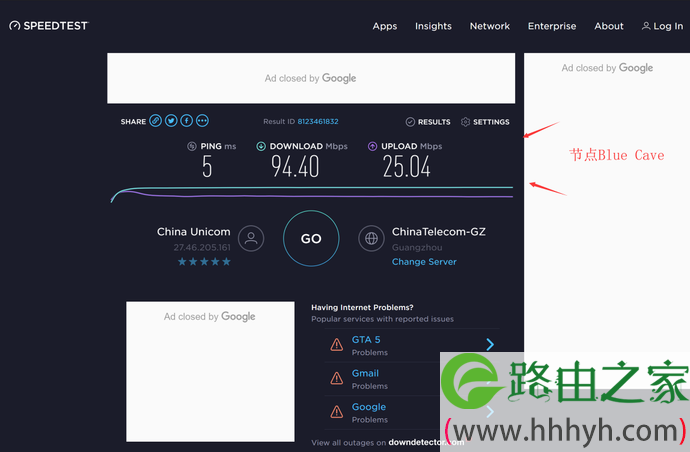This screenshot has height=452, width=690.
Task: Click the server globe icon
Action: (371, 239)
